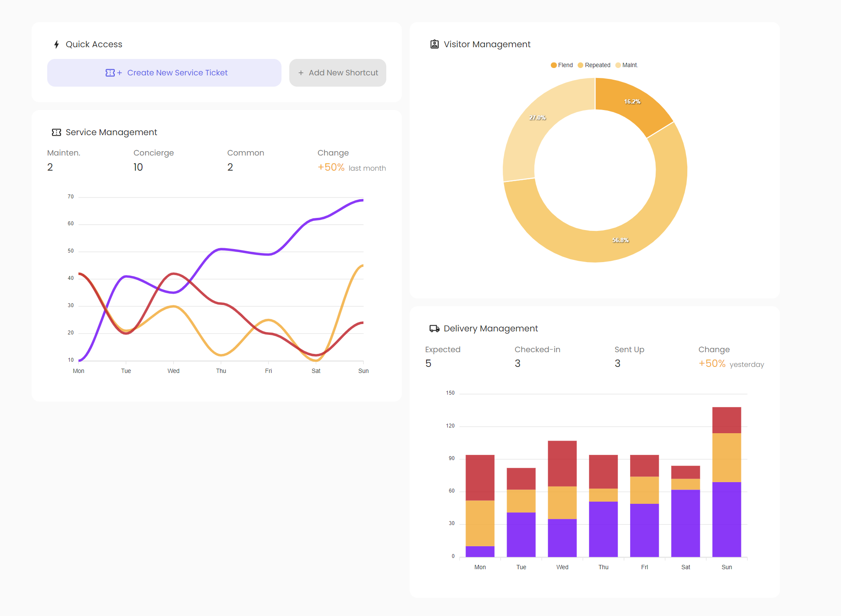
Task: Toggle the Repeated legend item
Action: [x=594, y=65]
